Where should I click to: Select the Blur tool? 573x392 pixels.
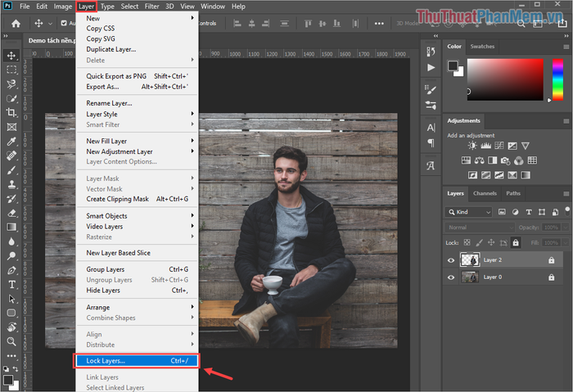(x=11, y=241)
